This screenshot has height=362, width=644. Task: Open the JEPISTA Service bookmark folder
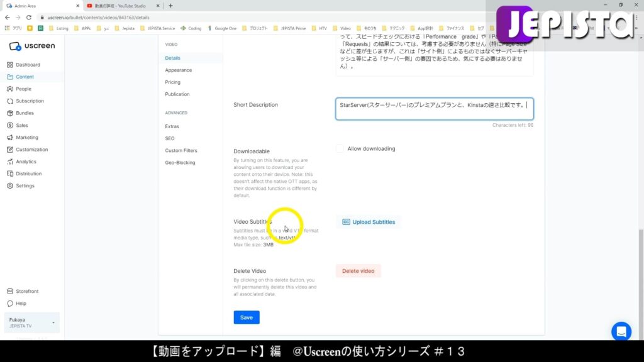pyautogui.click(x=158, y=28)
